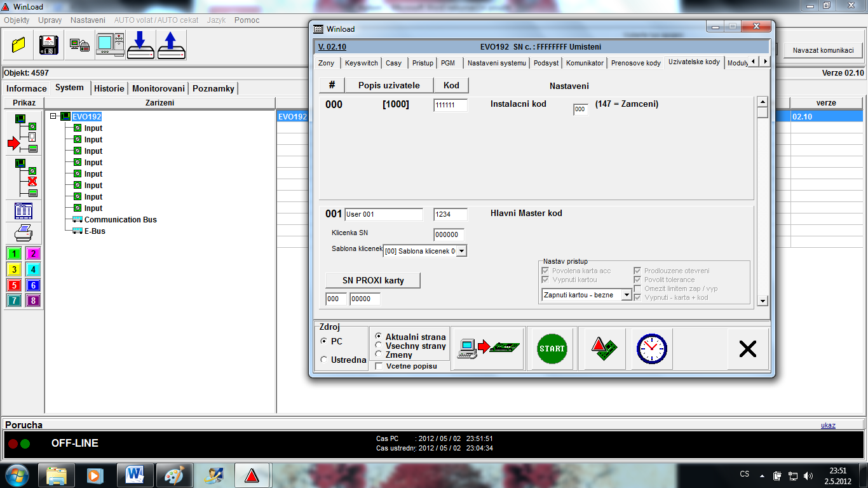Click the printer icon in the Prikaz column

point(24,233)
